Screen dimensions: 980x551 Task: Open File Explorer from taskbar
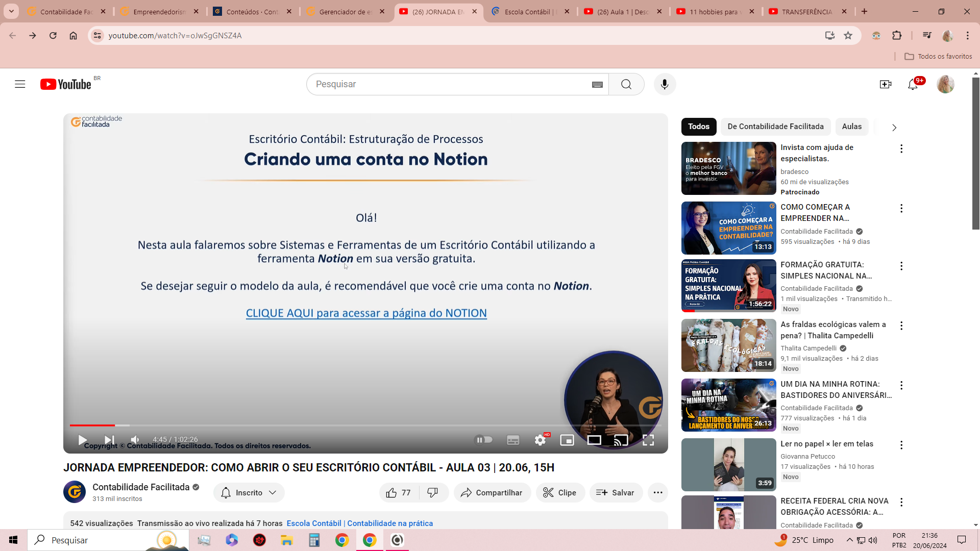coord(287,540)
